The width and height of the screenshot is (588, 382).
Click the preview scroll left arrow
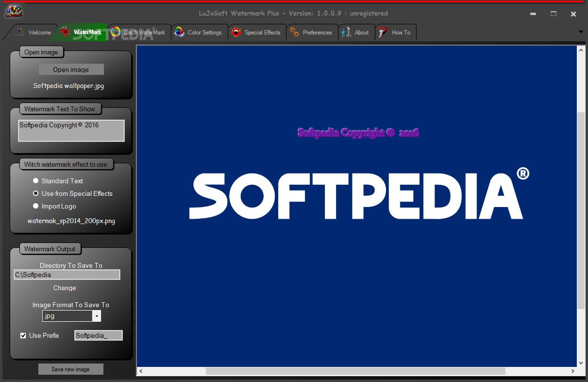pyautogui.click(x=141, y=371)
